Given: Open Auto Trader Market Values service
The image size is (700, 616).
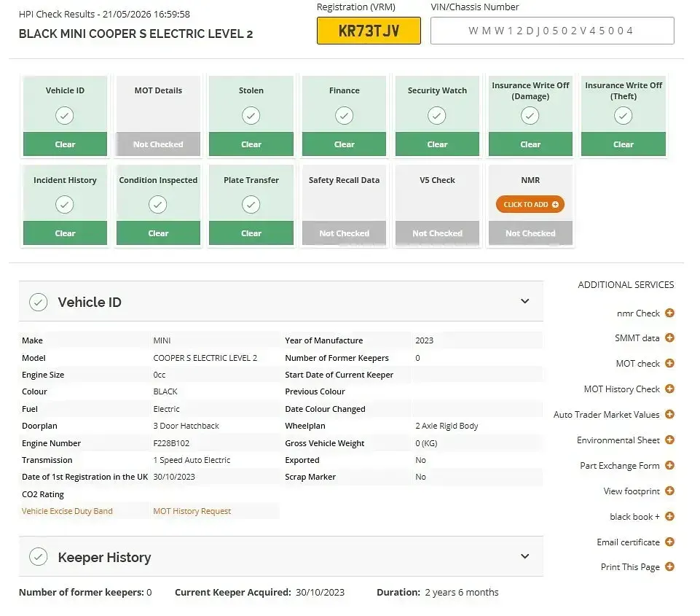Looking at the screenshot, I should 606,415.
